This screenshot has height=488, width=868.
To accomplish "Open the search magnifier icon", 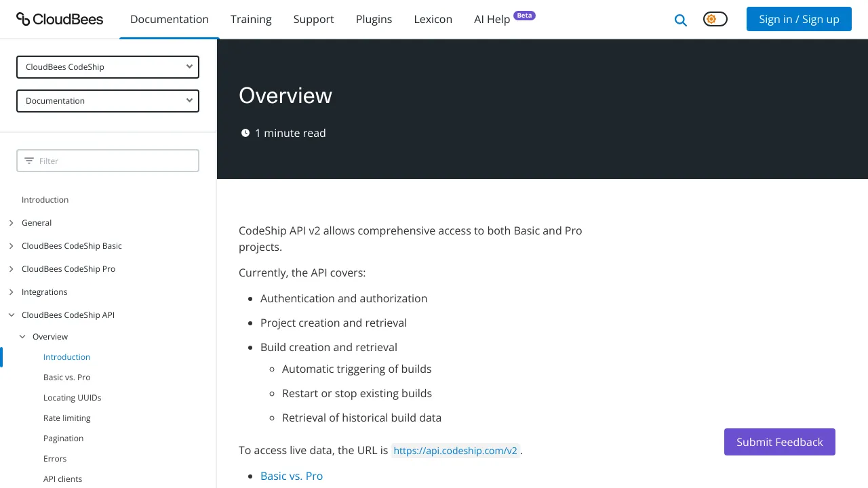I will 681,20.
